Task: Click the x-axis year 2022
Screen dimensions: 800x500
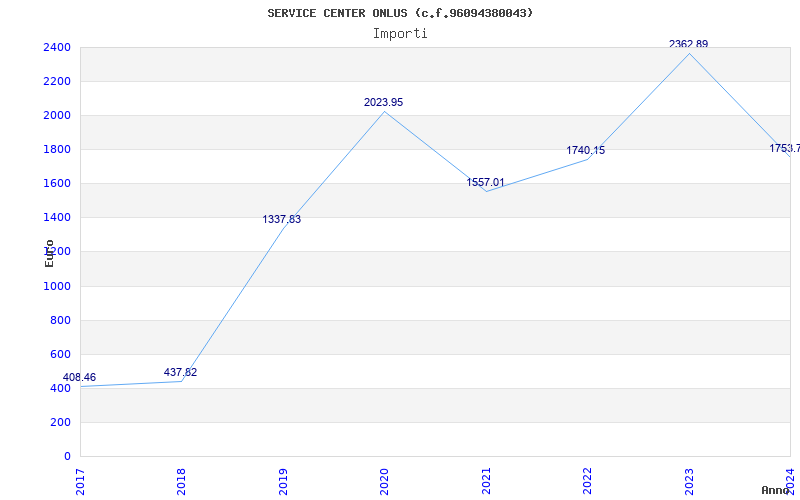Action: (x=587, y=482)
